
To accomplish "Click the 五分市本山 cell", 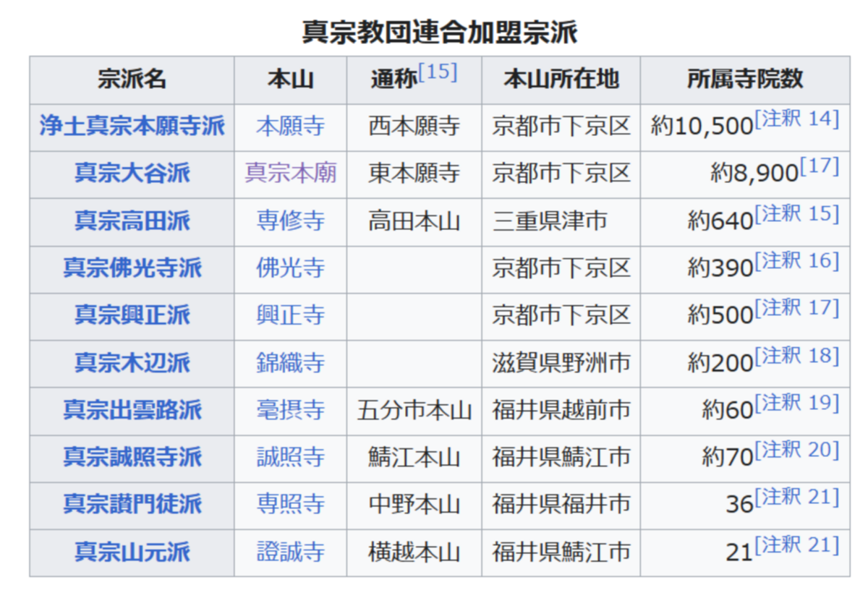I will (414, 410).
